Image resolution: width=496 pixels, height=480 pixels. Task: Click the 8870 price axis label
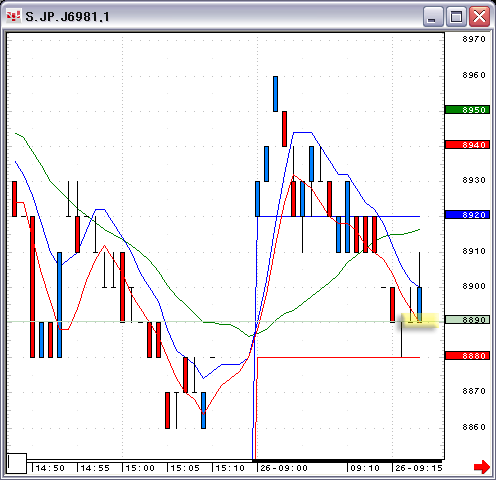point(474,391)
